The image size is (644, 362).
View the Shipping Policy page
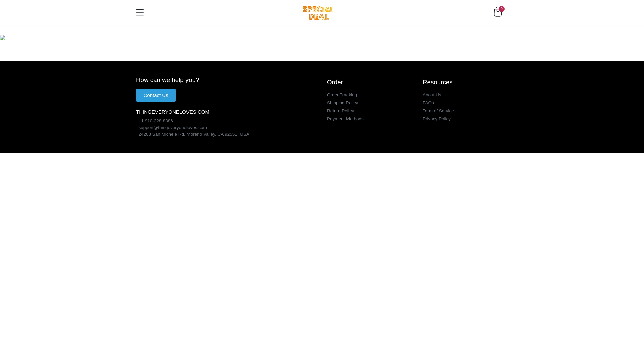coord(342,103)
